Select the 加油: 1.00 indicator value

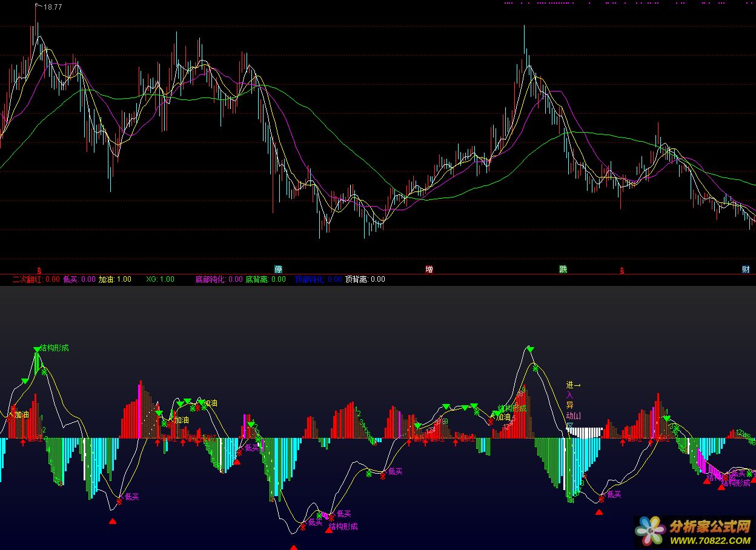click(115, 279)
